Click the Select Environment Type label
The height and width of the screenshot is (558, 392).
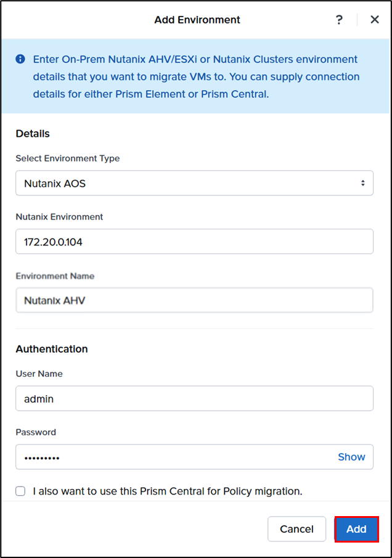pos(68,158)
